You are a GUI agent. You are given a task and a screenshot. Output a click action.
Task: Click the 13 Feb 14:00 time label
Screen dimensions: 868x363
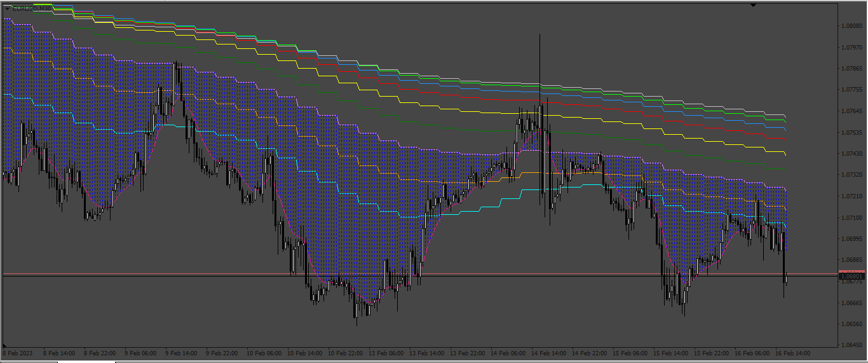pos(427,352)
